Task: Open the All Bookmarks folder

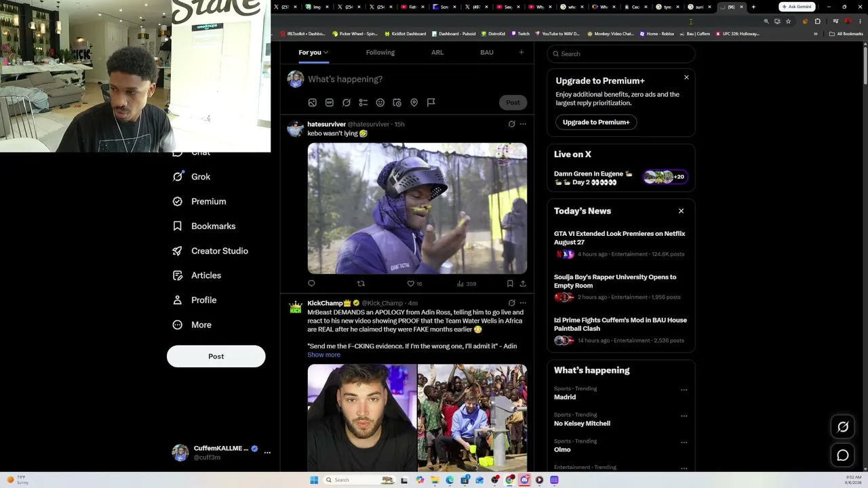Action: tap(846, 33)
